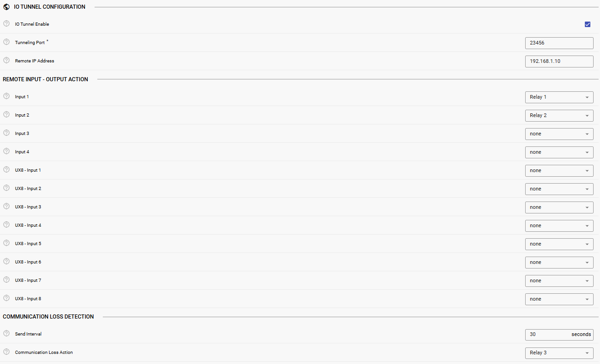
Task: Open the Input 1 relay dropdown
Action: point(559,97)
